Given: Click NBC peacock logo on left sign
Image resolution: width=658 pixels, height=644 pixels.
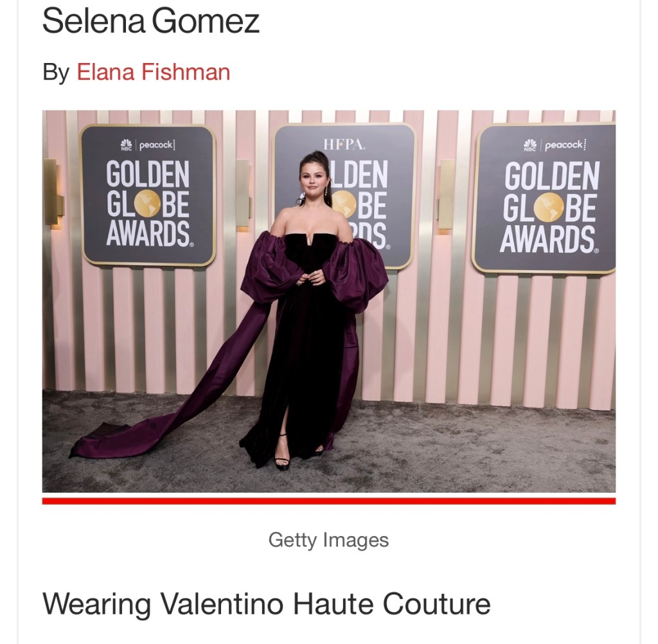Looking at the screenshot, I should click(x=126, y=145).
